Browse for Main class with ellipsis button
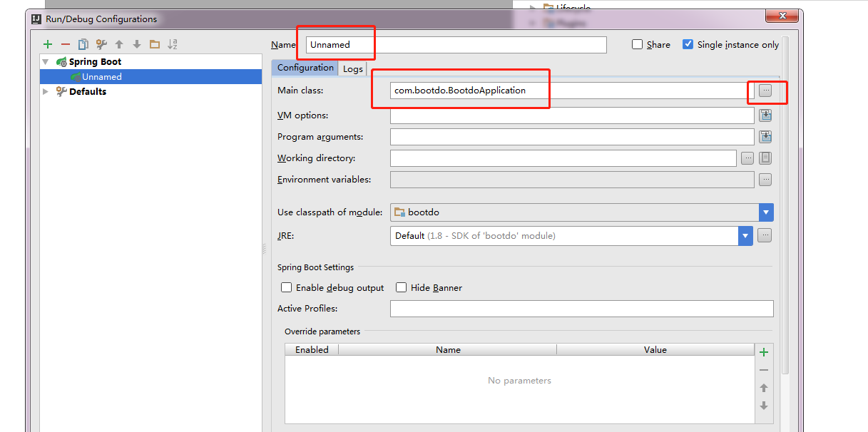The image size is (868, 432). pos(765,91)
